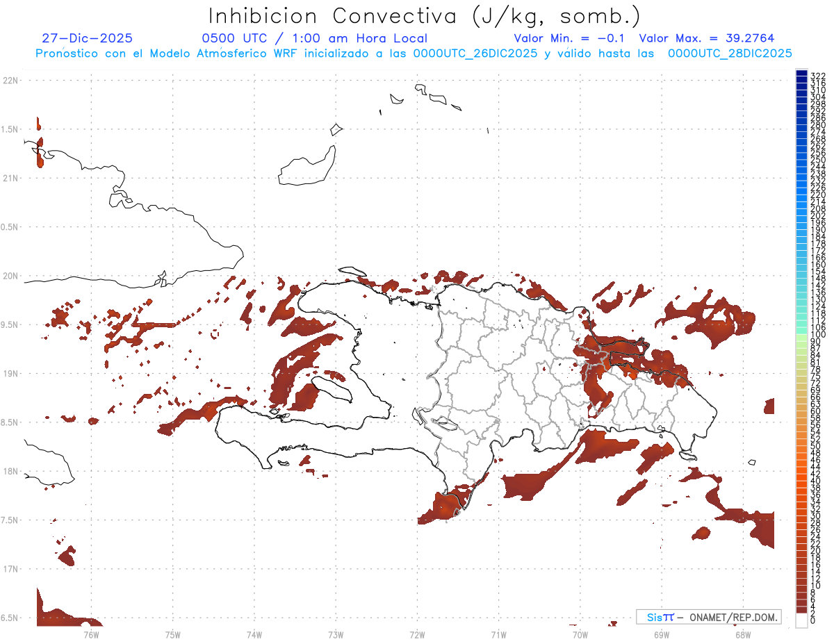Click the title 'Inhibicion Convectiva (J/kg, somb.)'
Image resolution: width=834 pixels, height=644 pixels.
pos(424,17)
